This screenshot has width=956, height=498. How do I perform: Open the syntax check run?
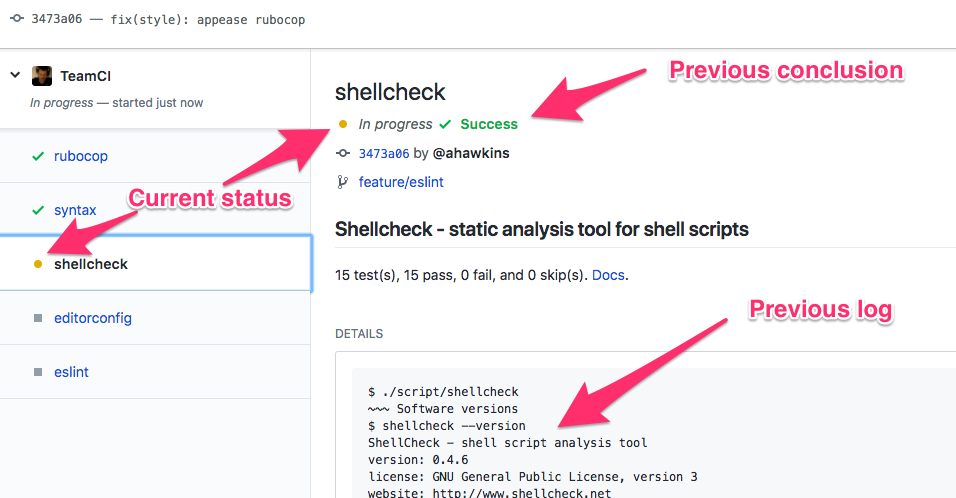75,210
